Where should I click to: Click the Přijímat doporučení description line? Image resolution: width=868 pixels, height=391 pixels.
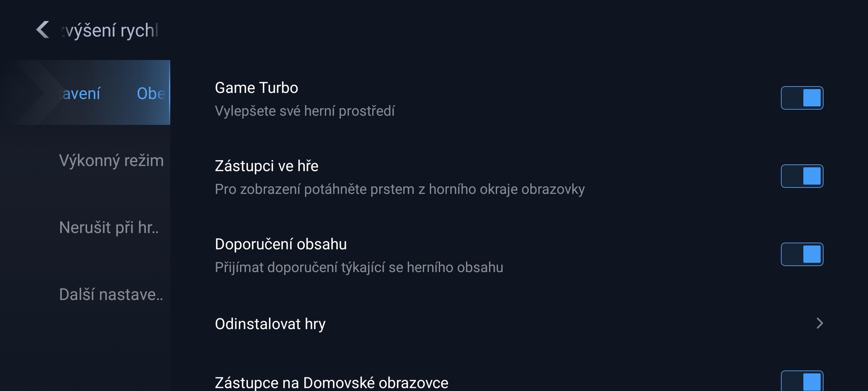click(359, 267)
